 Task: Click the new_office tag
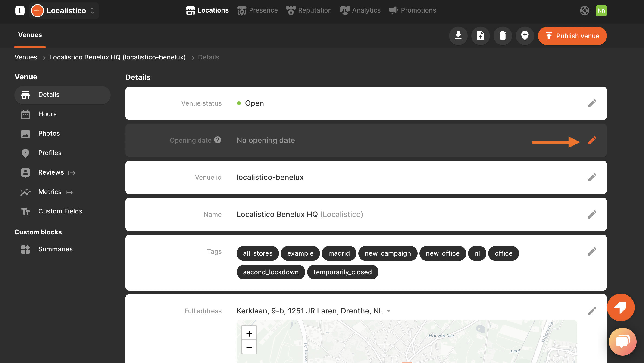(x=443, y=253)
